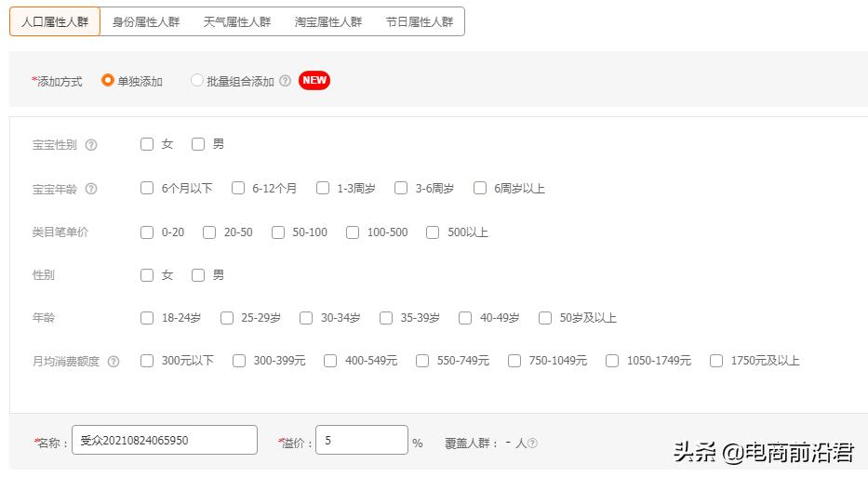Switch to 节日属性人群 tab
Screen dimensions: 868x477
[x=419, y=21]
